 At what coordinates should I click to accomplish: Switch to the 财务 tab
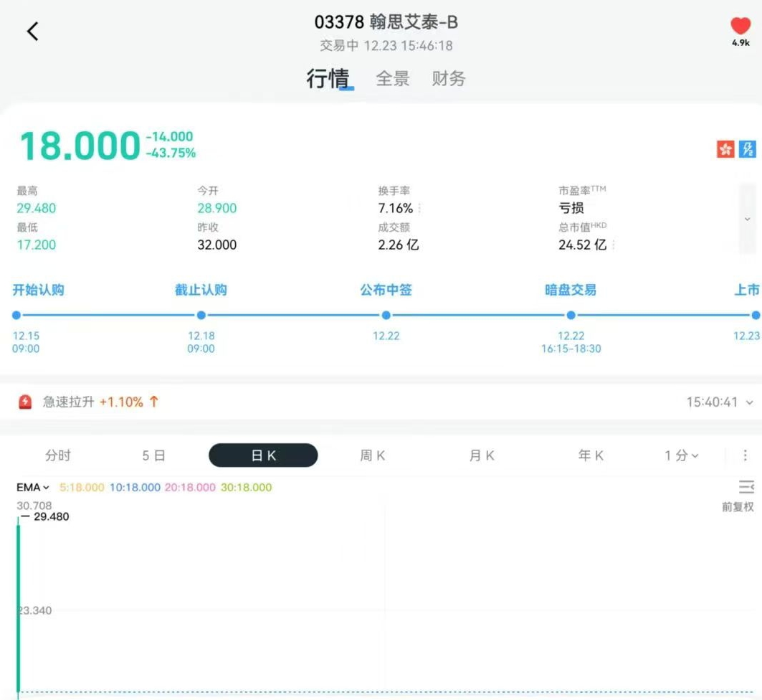point(449,79)
